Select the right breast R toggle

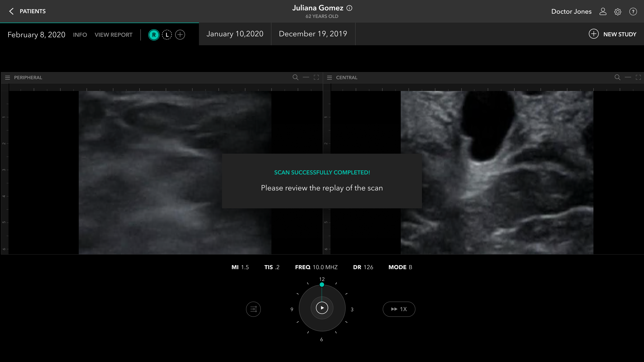(154, 35)
